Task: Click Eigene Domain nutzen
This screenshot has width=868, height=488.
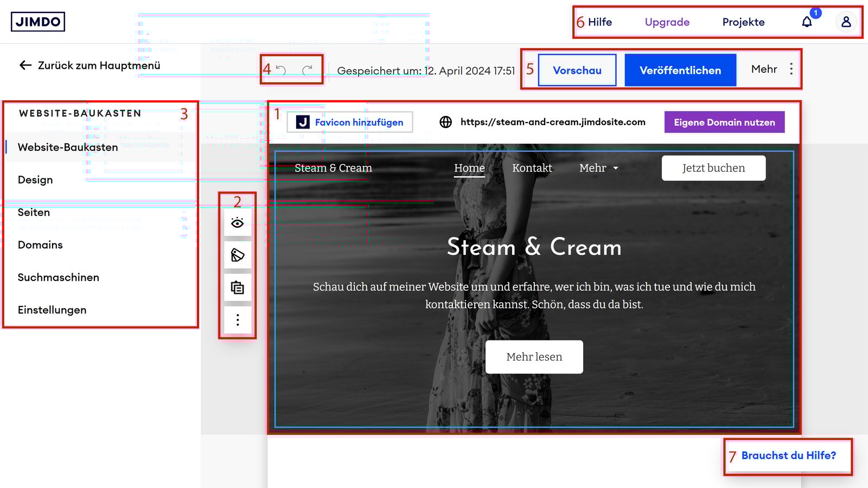Action: [x=724, y=122]
